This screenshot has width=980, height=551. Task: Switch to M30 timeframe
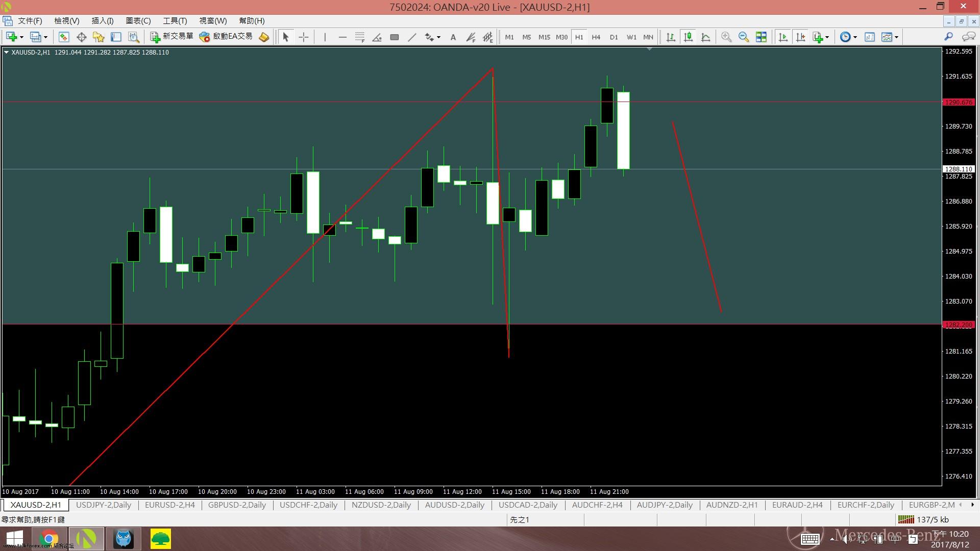pyautogui.click(x=561, y=37)
